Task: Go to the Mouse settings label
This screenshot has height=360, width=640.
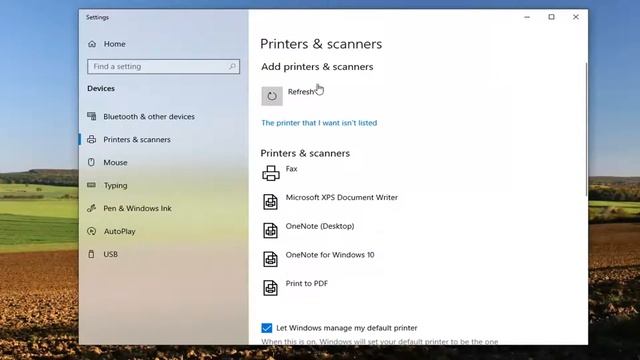Action: tap(115, 162)
